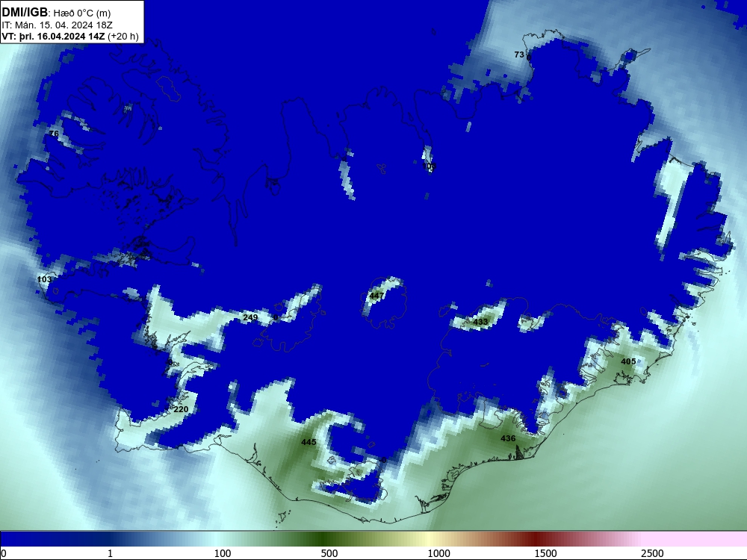Click the 'Hæð 0°C (m)' label
The height and width of the screenshot is (560, 747).
tap(82, 13)
